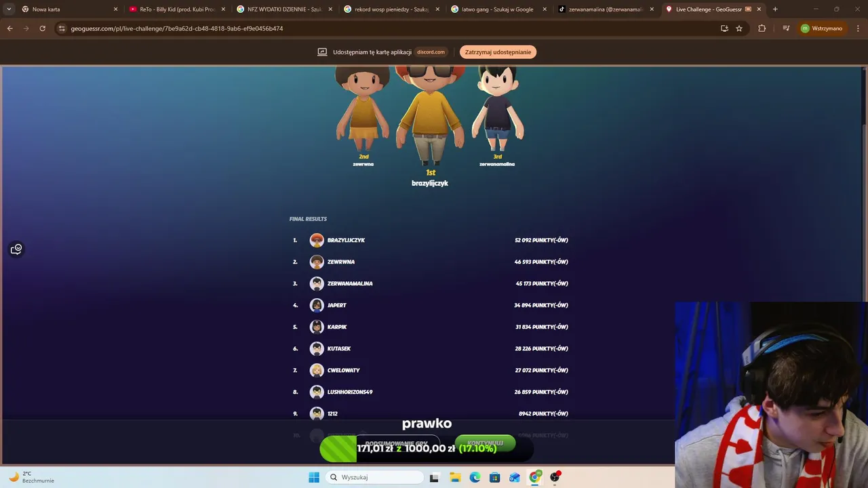This screenshot has height=488, width=868.
Task: Open the media controls icon in toolbar
Action: [785, 28]
